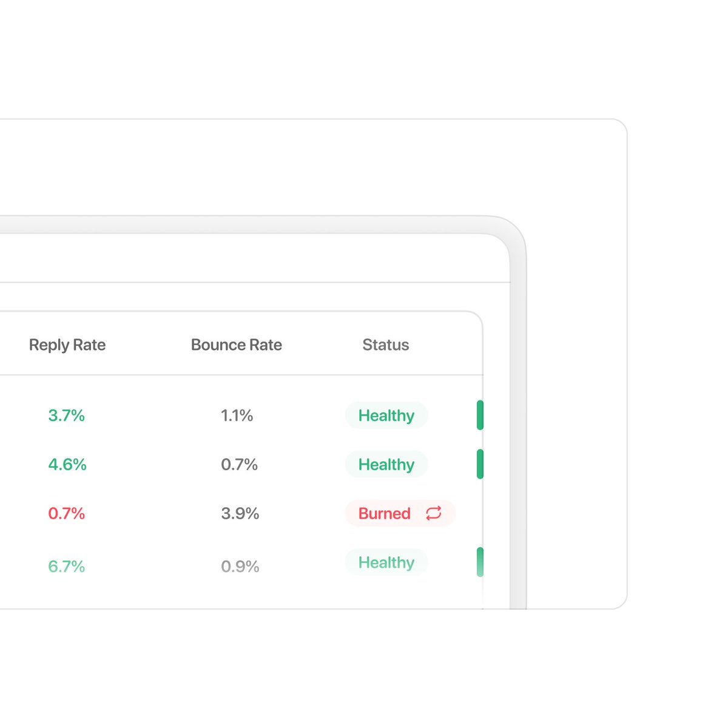Click the 3.9% bounce rate value
The height and width of the screenshot is (728, 728).
point(240,514)
